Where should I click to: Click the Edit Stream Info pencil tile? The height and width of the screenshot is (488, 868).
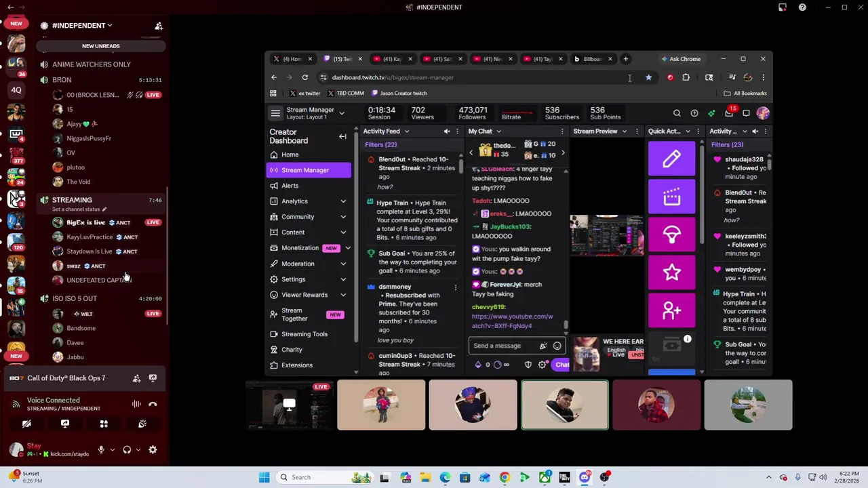coord(671,159)
